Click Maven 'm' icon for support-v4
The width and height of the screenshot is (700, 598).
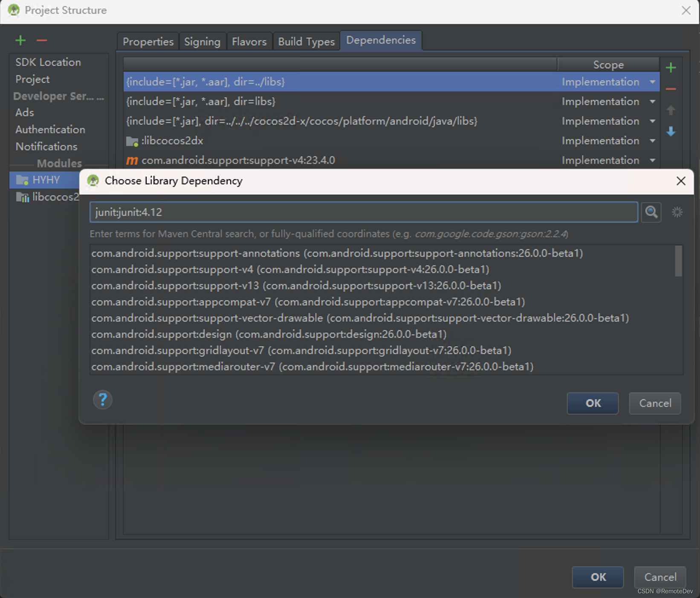(x=132, y=160)
